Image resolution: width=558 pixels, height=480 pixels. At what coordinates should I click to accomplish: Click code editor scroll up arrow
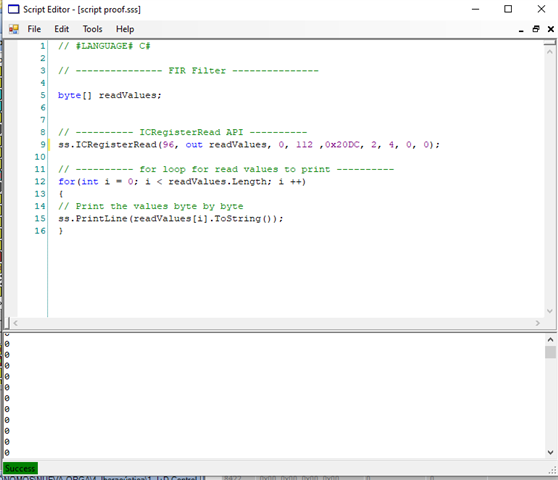[x=549, y=52]
